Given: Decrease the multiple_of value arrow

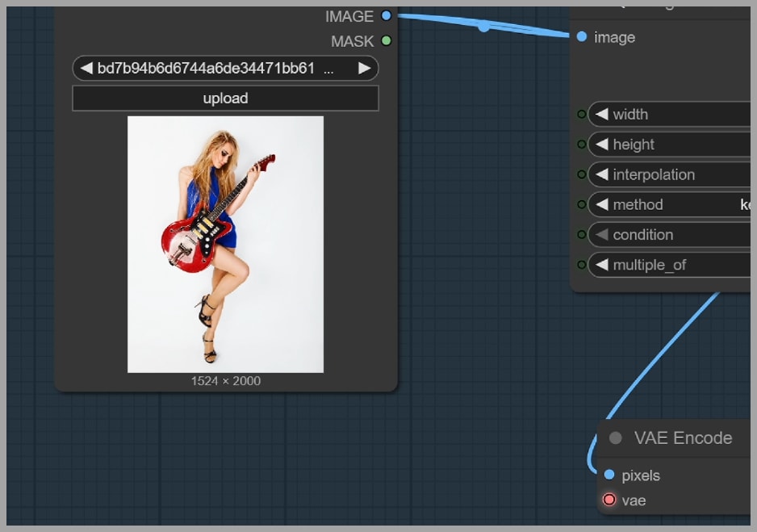Looking at the screenshot, I should [601, 265].
